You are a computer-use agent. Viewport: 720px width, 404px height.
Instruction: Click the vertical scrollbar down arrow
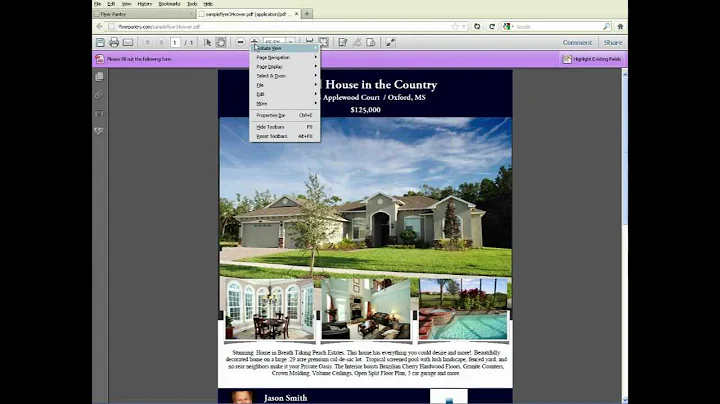[624, 400]
